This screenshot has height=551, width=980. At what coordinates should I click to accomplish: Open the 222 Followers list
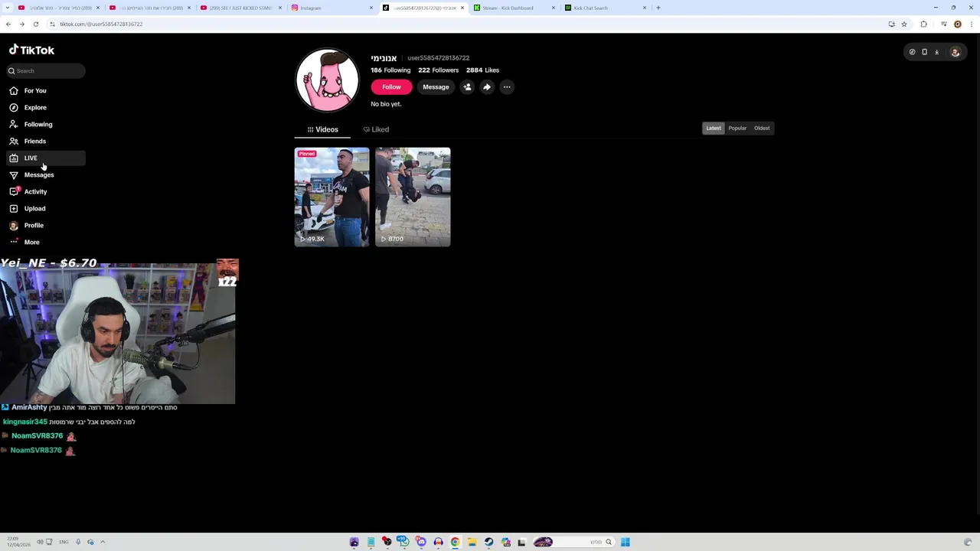438,70
